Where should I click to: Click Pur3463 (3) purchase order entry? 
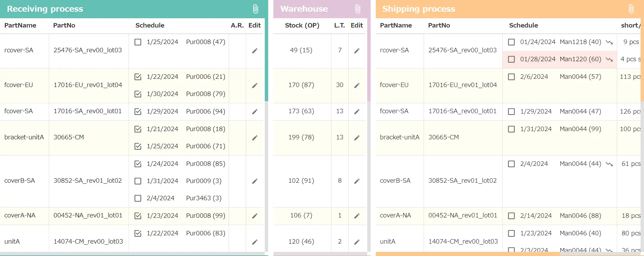[204, 198]
